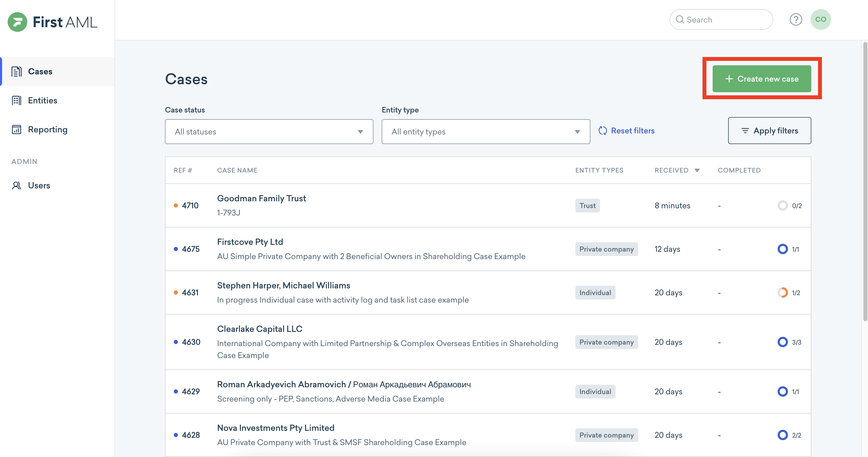The image size is (868, 457).
Task: Go to Cases in the sidebar
Action: pyautogui.click(x=40, y=72)
